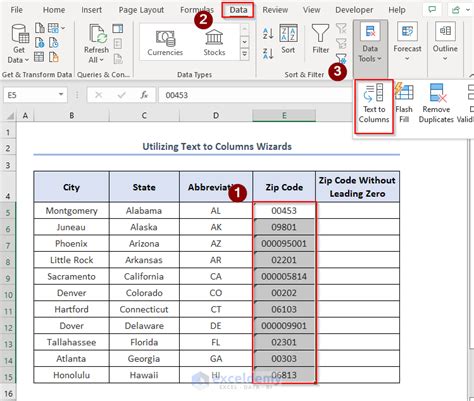Sort ascending A to Z

pos(268,33)
